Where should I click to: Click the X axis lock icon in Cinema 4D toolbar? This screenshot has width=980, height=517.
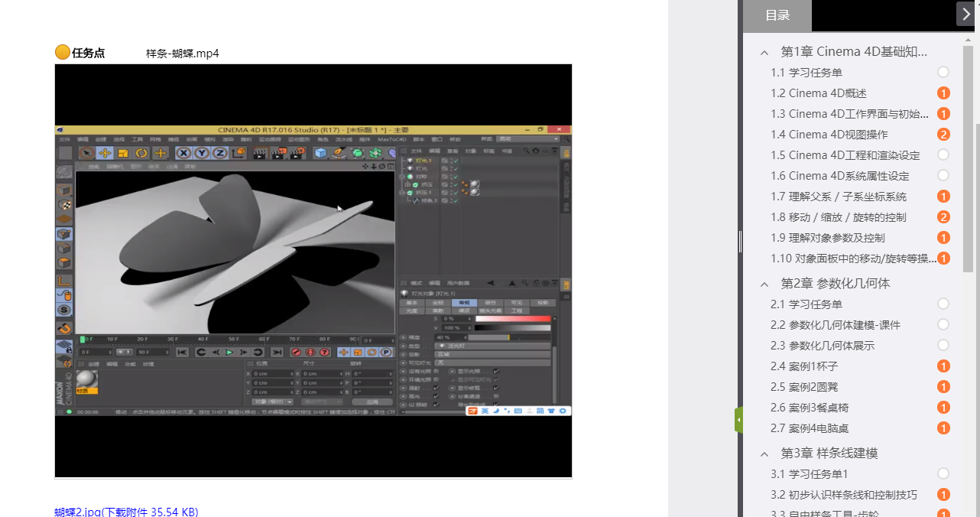click(x=183, y=153)
